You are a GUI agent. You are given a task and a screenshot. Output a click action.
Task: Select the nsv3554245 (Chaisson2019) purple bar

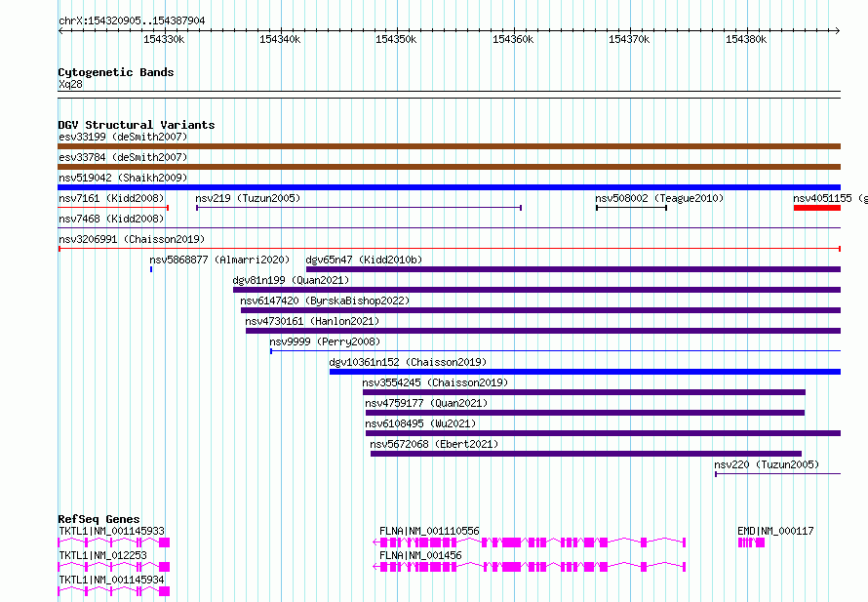click(584, 392)
